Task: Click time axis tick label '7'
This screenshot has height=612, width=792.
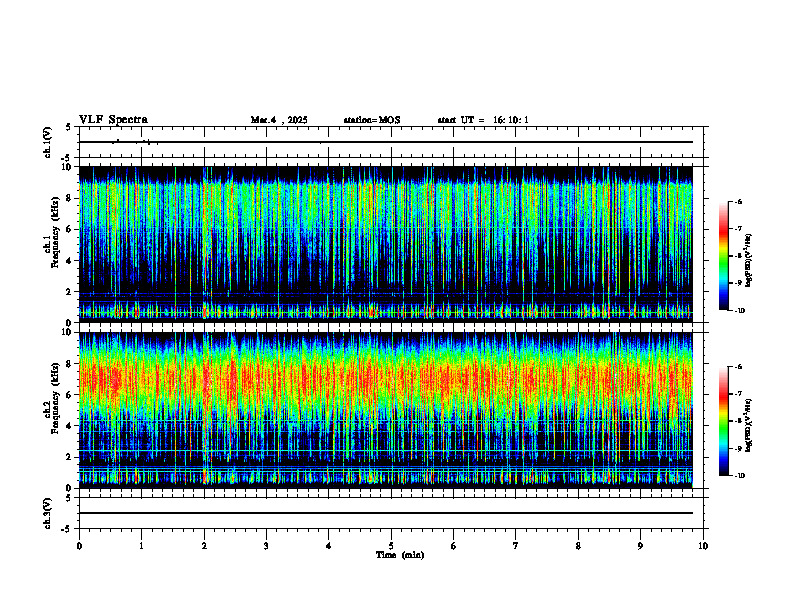Action: coord(516,546)
